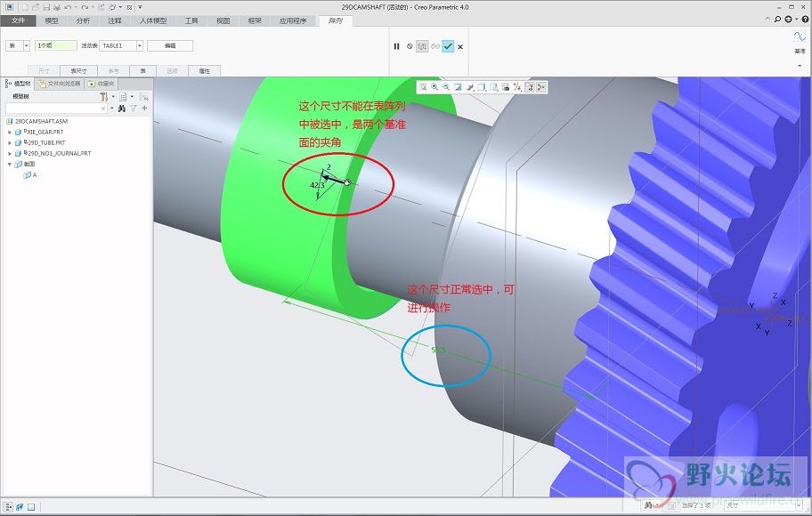Click the Repaint screen icon
812x516 pixels.
pos(458,87)
